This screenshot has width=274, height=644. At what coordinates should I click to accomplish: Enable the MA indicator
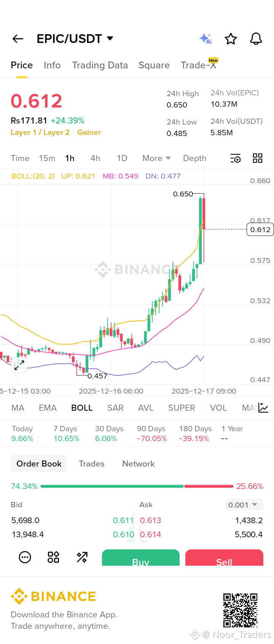click(x=18, y=408)
